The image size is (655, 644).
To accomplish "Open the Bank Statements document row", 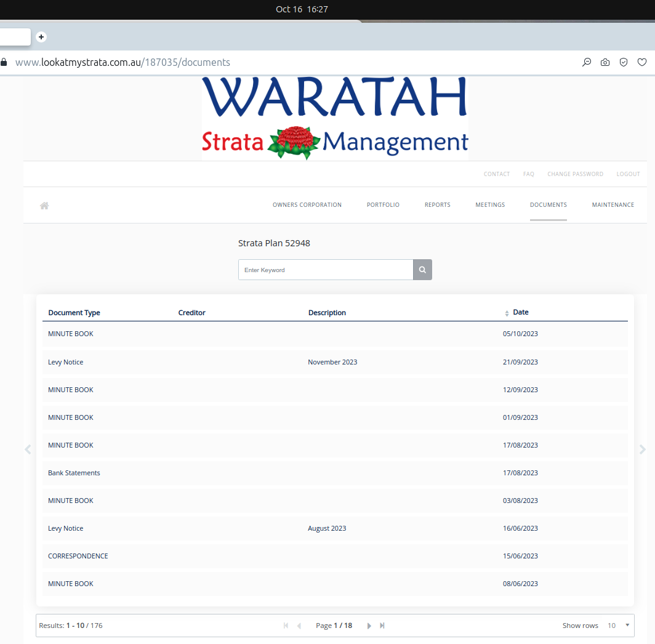I will pos(335,473).
